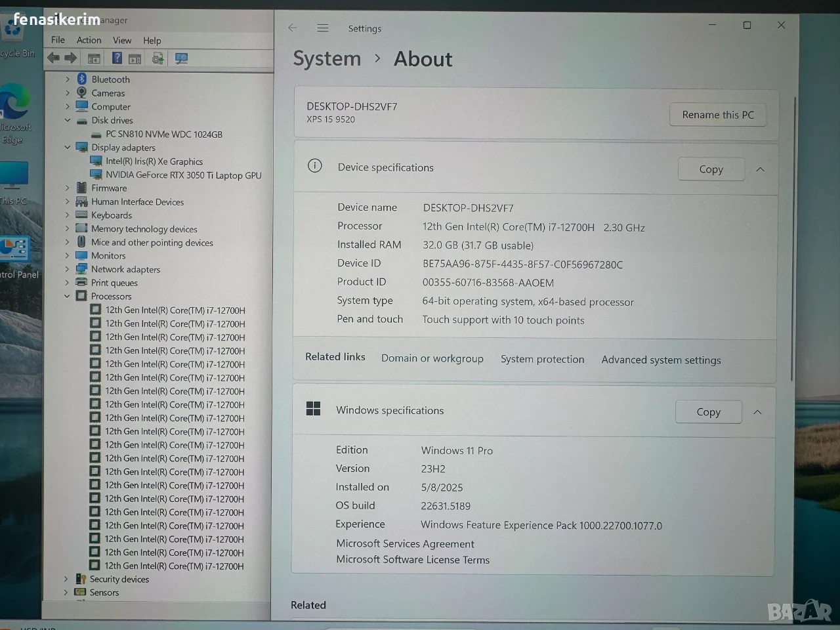Click the Print queues printer icon
This screenshot has height=630, width=840.
(82, 282)
